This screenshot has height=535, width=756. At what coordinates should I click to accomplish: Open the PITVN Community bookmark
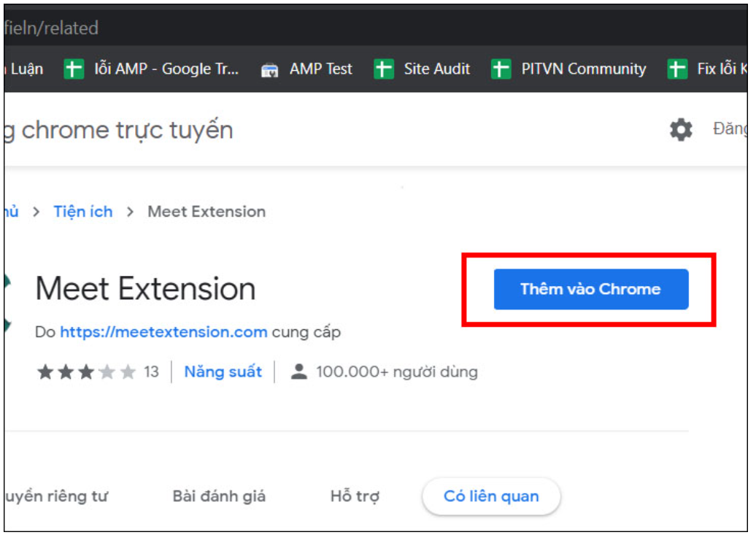tap(568, 69)
